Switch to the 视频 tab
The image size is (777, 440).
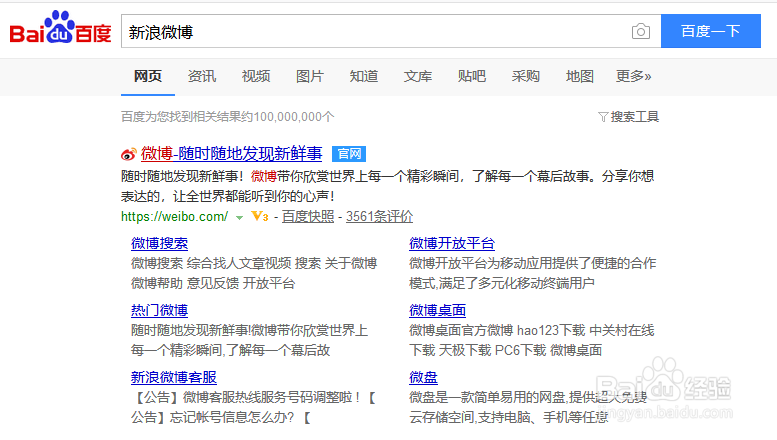(256, 76)
